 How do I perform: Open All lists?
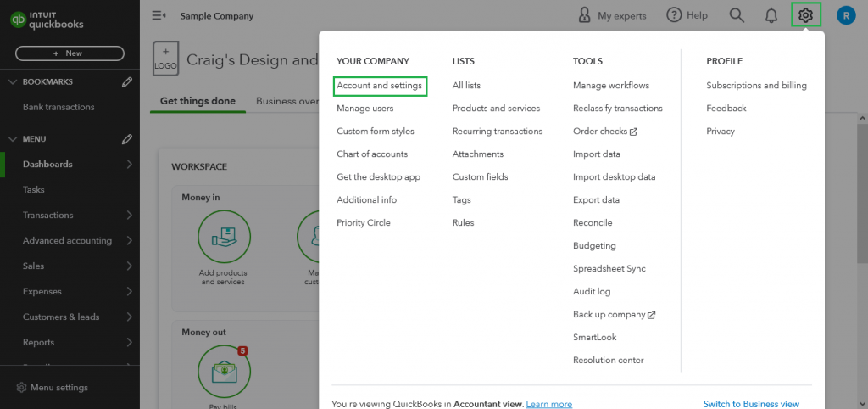pyautogui.click(x=466, y=86)
